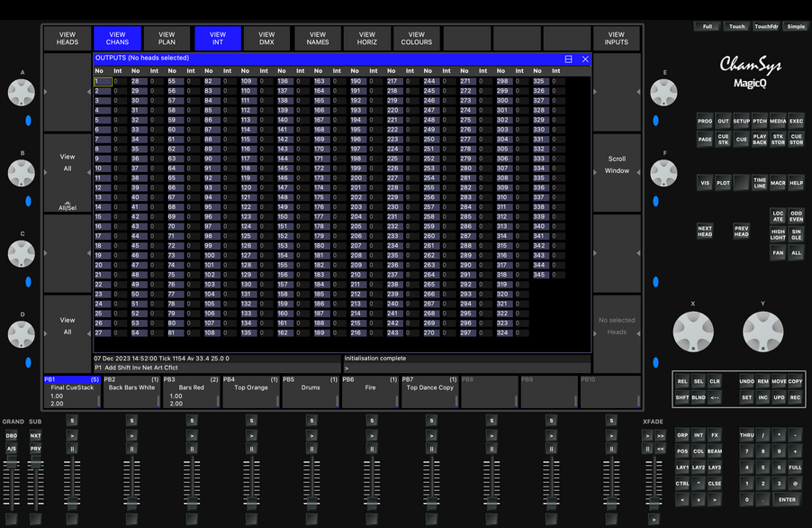Open the VIS visualiser button

click(x=704, y=183)
